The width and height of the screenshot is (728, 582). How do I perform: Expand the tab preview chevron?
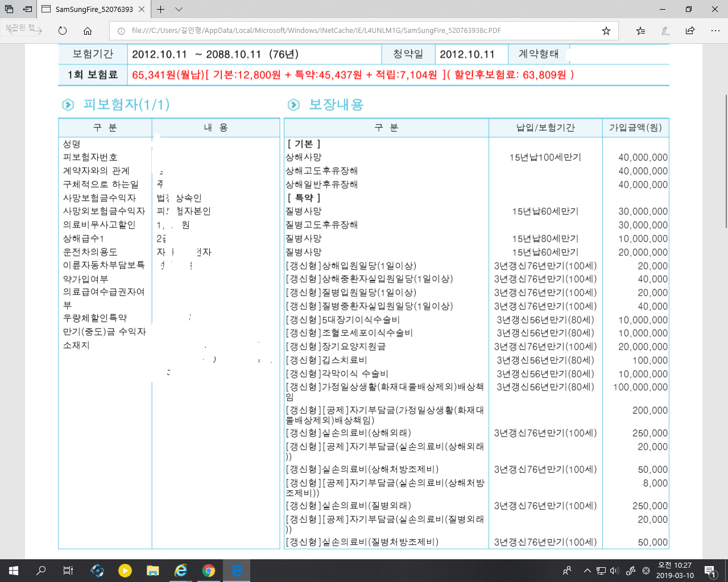(179, 9)
